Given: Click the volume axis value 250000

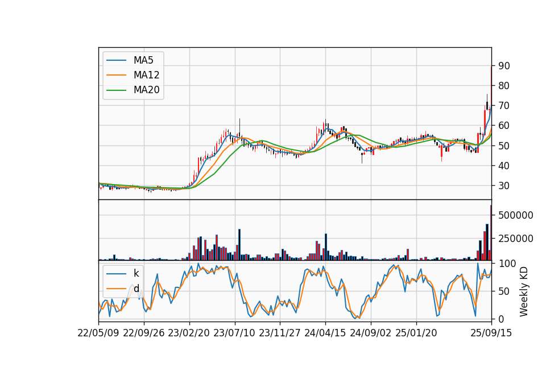Looking at the screenshot, I should (516, 239).
